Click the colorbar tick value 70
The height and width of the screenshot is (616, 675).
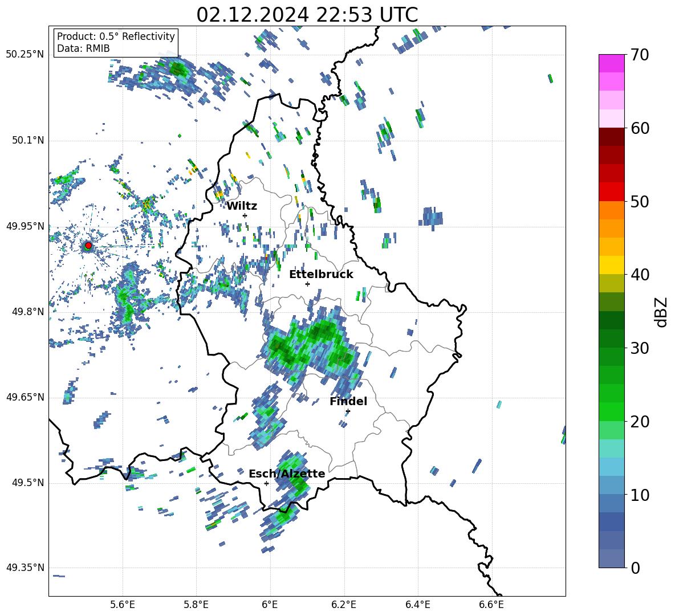[640, 55]
